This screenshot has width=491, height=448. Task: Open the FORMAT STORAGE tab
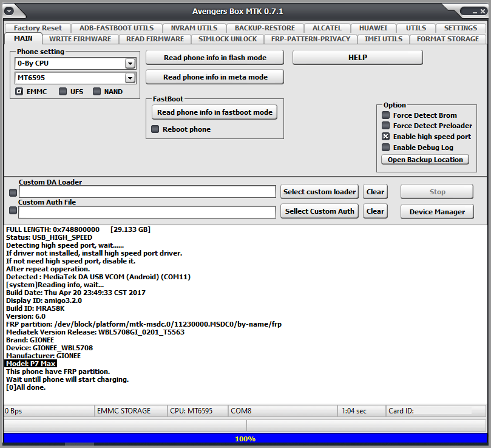tap(448, 39)
